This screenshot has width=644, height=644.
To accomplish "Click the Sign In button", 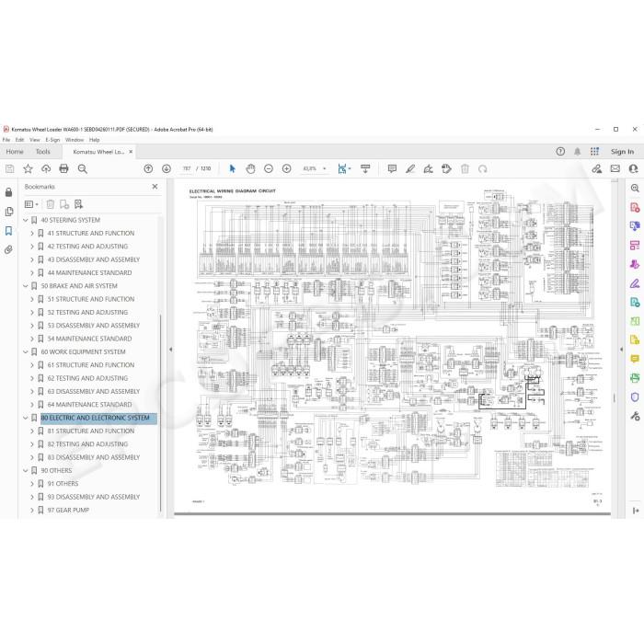I will point(622,152).
